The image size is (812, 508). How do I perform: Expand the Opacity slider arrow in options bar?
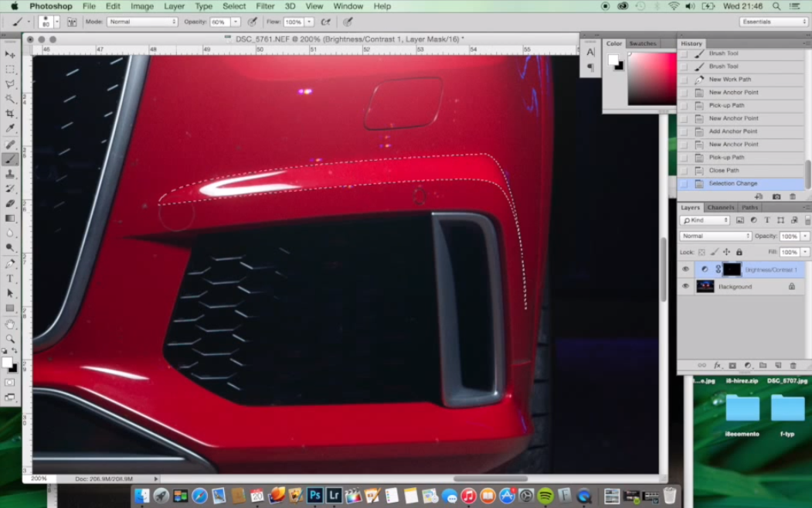click(x=236, y=22)
